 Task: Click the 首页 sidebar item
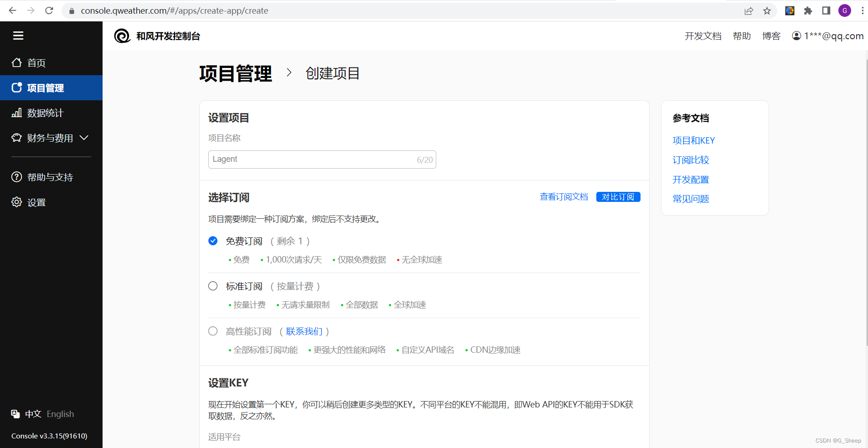51,62
